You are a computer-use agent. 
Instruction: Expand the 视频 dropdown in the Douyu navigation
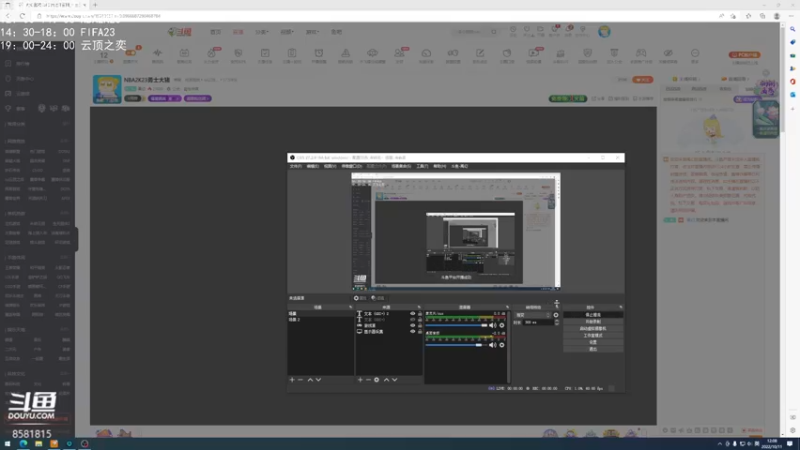tap(287, 32)
